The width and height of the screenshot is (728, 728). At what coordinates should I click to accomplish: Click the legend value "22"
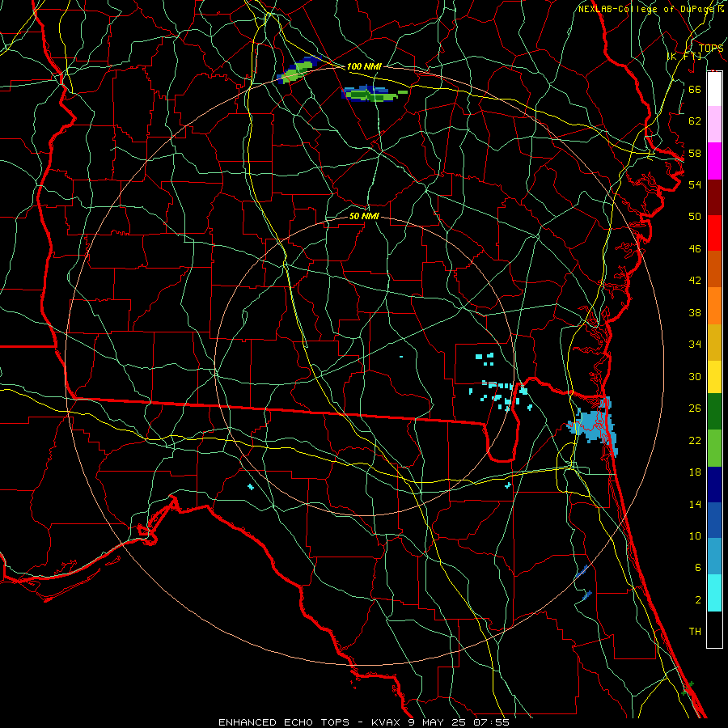point(695,440)
